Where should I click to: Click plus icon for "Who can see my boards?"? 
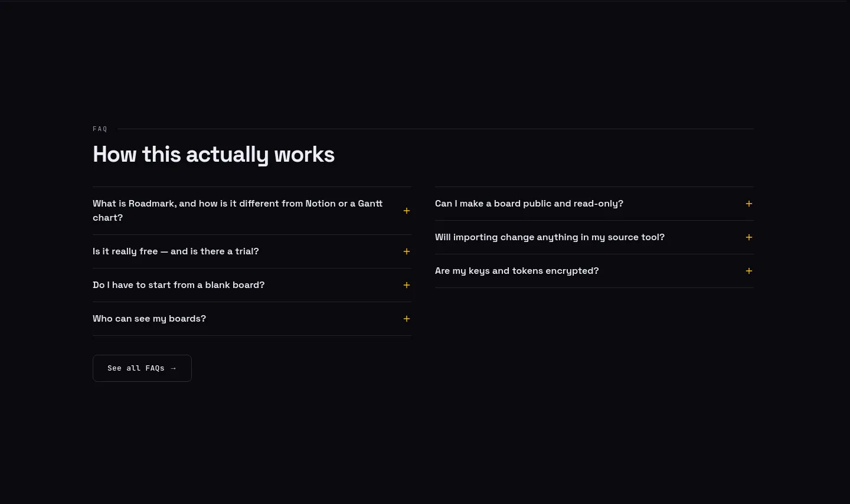tap(407, 319)
